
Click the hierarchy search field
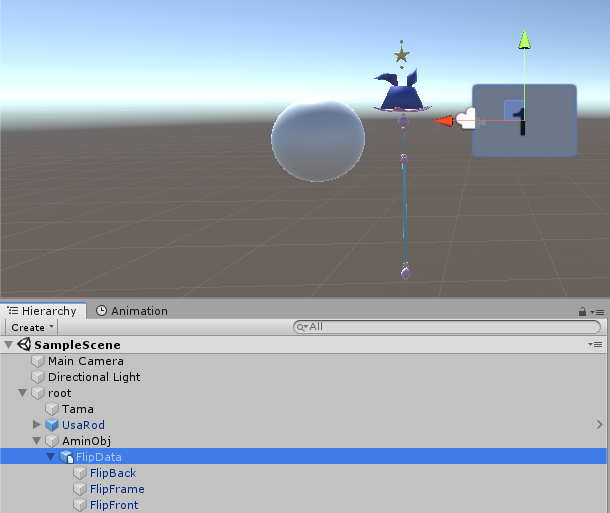click(x=447, y=327)
